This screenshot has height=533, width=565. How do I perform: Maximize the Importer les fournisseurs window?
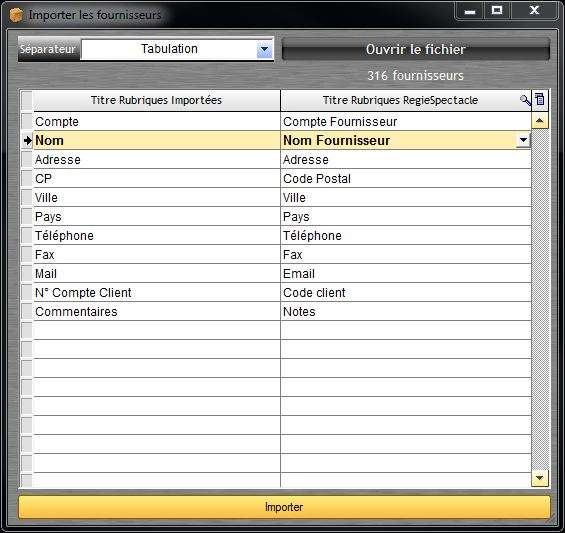pyautogui.click(x=497, y=10)
